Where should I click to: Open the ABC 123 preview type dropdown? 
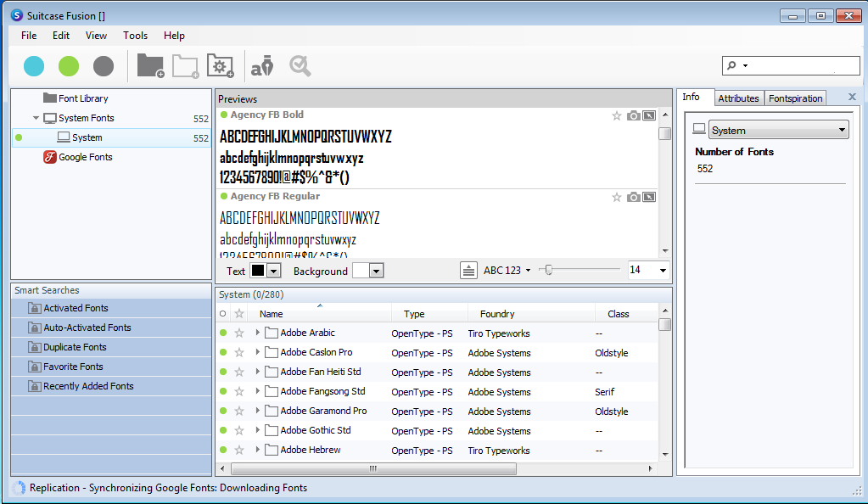coord(507,271)
